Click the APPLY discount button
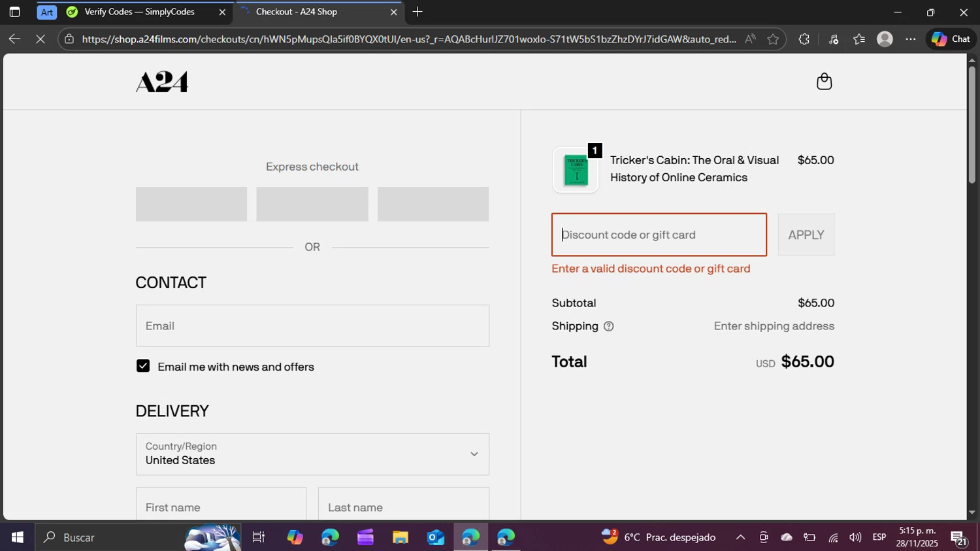Viewport: 980px width, 551px height. coord(806,235)
